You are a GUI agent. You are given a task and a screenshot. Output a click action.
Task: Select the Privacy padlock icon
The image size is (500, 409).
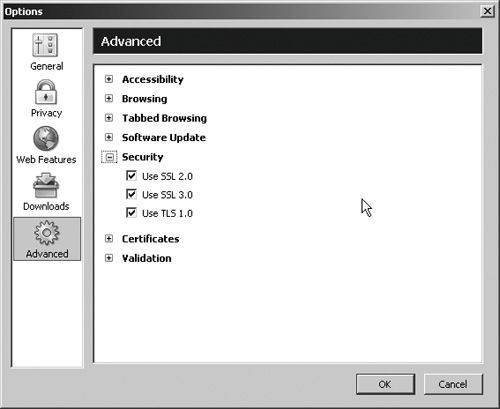(x=46, y=92)
